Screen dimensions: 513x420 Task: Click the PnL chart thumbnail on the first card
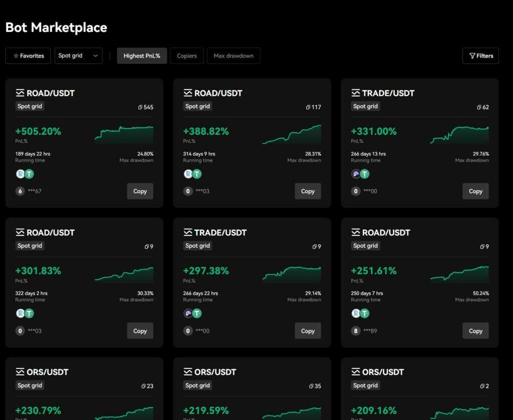[x=124, y=133]
